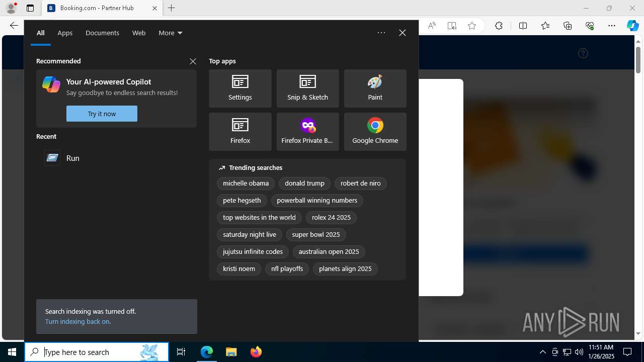Image resolution: width=644 pixels, height=362 pixels.
Task: Show hidden system tray icons
Action: [542, 352]
